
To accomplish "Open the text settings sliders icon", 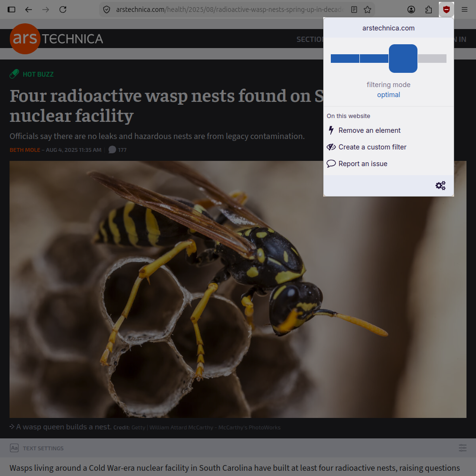I will 462,448.
